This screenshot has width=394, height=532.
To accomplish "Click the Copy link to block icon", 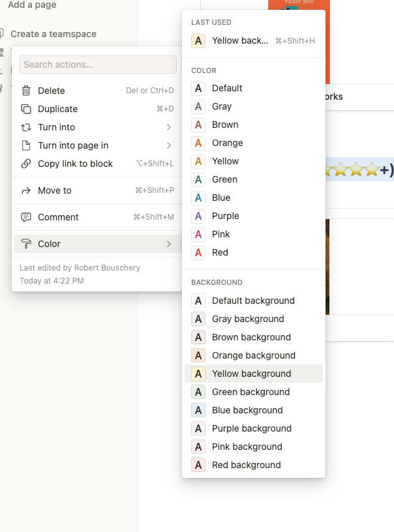I will [26, 164].
